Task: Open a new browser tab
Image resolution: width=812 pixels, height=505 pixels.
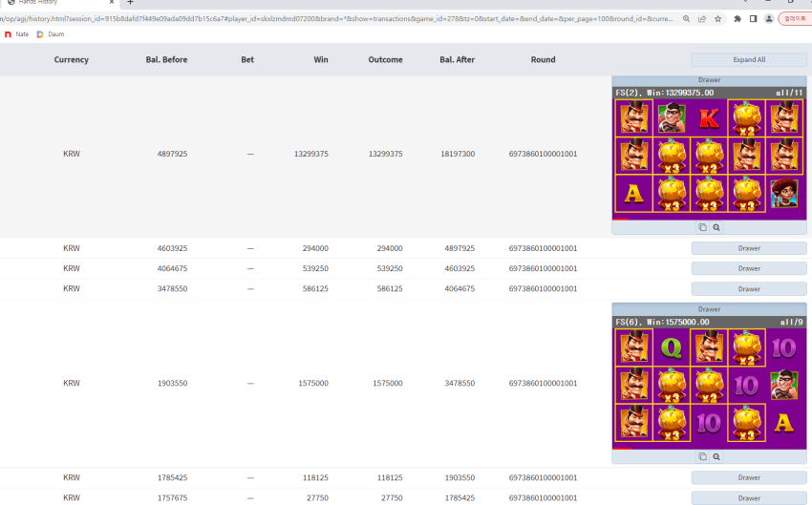Action: click(x=131, y=3)
